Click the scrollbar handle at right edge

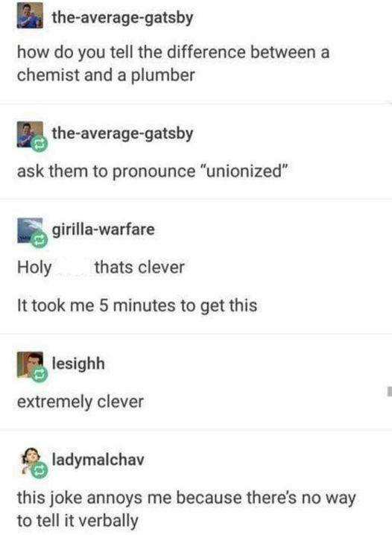point(390,391)
